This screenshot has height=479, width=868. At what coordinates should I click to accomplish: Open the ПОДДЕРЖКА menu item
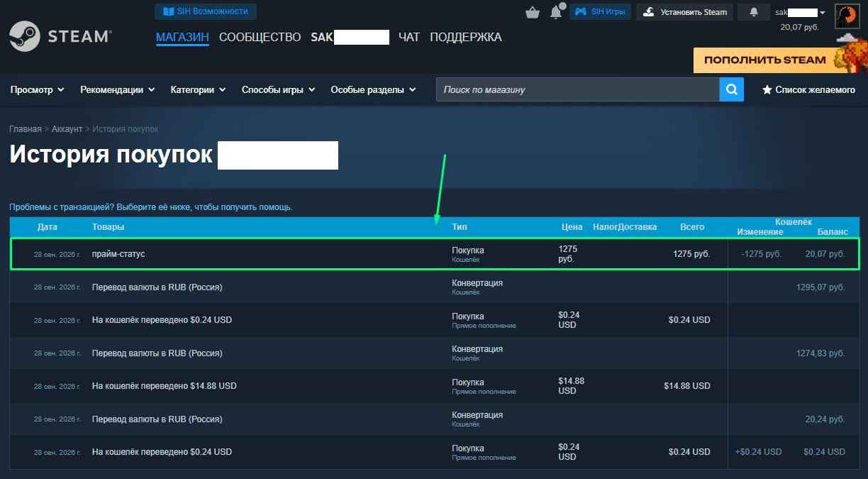[466, 37]
